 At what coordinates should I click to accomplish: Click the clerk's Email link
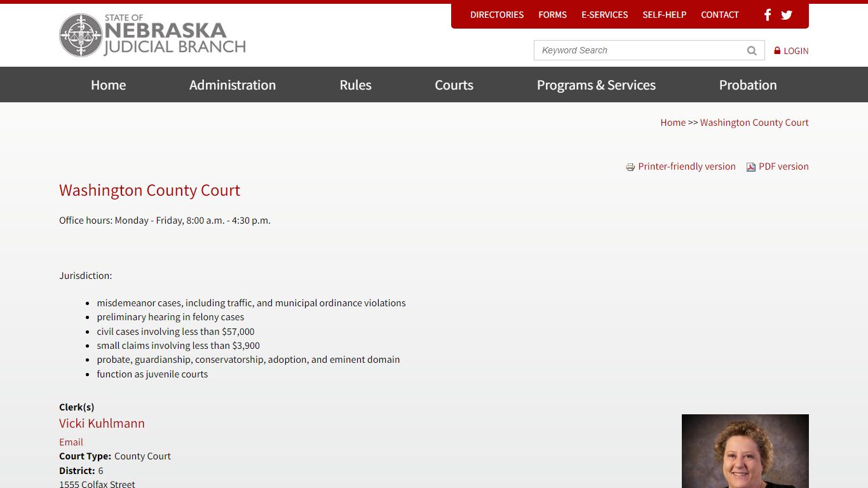[71, 442]
